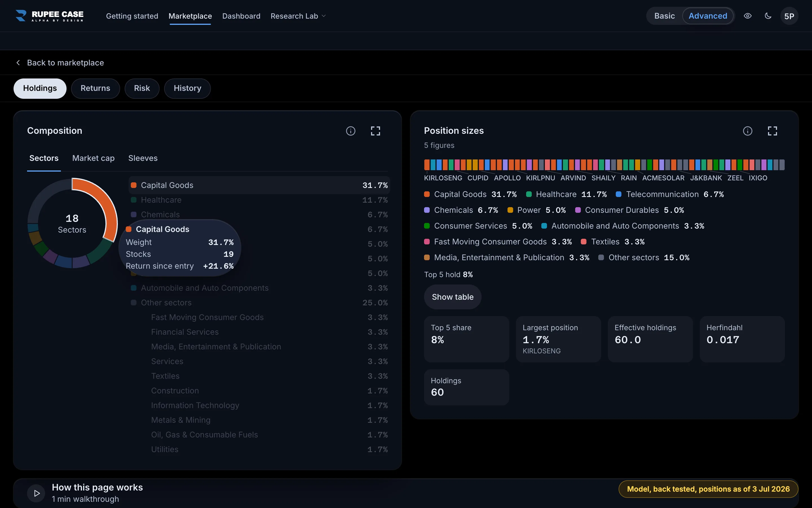Viewport: 812px width, 508px height.
Task: Switch to the Returns tab
Action: pyautogui.click(x=95, y=88)
